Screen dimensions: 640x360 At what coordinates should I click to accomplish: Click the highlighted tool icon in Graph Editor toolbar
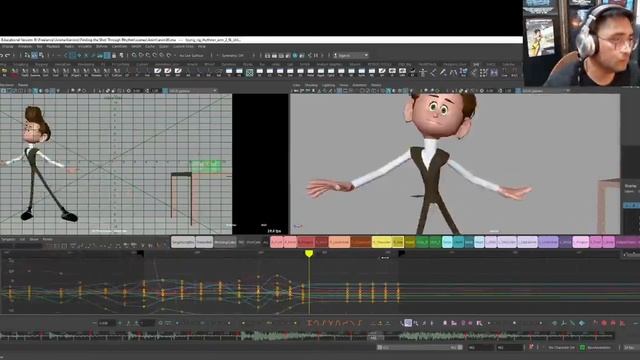tap(408, 323)
